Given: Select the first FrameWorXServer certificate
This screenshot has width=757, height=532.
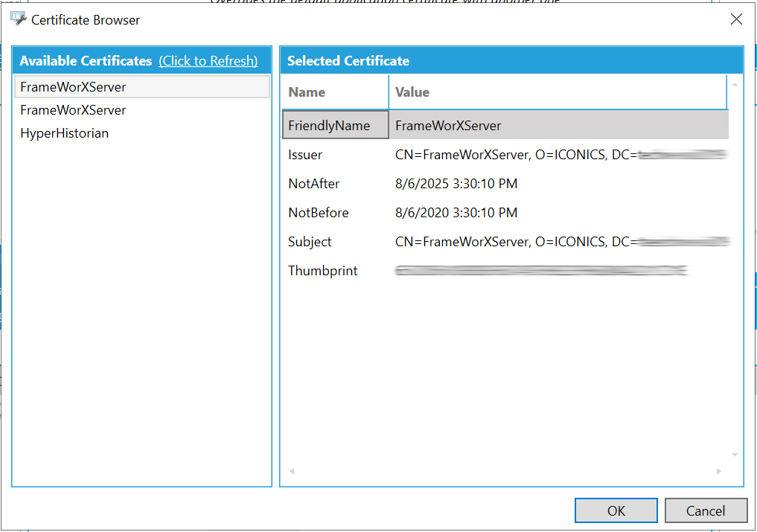Looking at the screenshot, I should 73,87.
